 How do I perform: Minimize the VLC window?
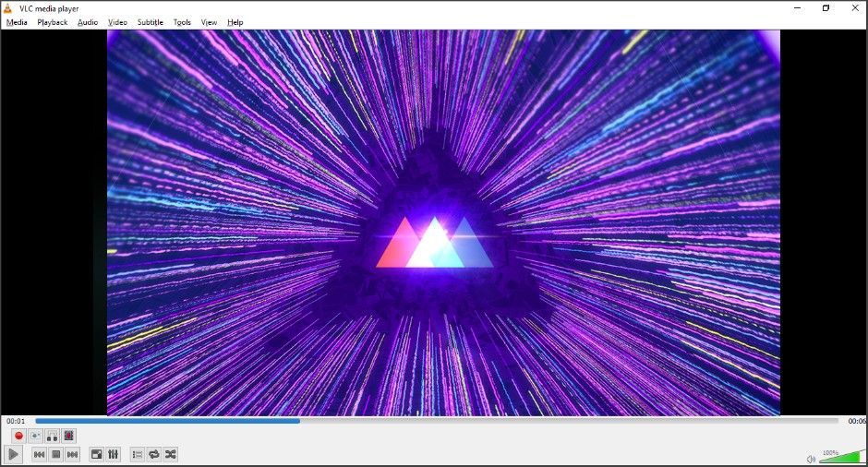tap(798, 8)
